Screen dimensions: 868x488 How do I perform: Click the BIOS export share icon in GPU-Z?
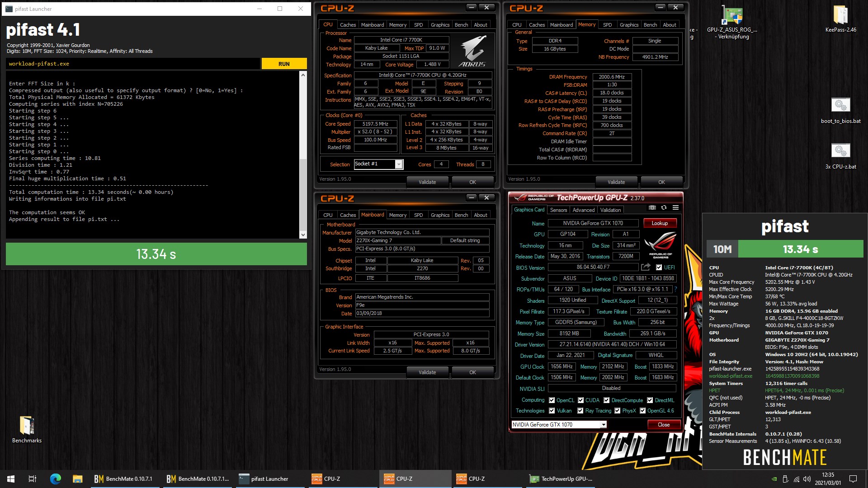coord(646,267)
